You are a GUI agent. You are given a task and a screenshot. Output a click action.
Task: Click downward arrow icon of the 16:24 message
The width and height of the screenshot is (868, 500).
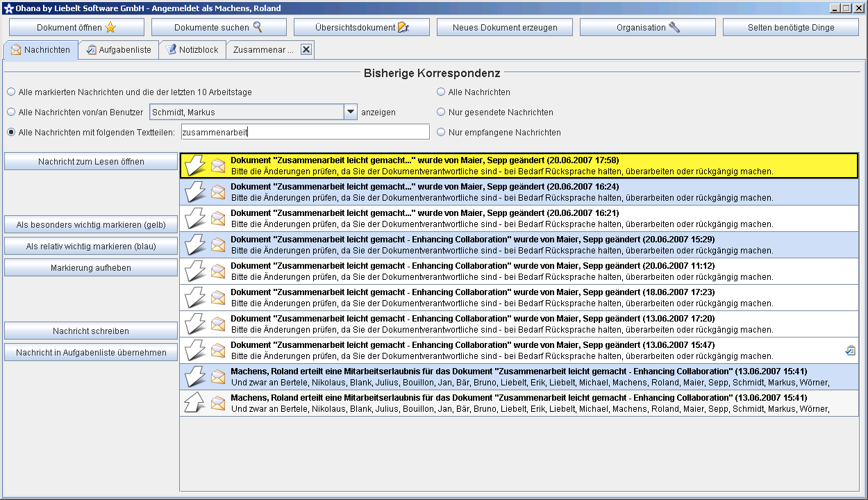195,192
